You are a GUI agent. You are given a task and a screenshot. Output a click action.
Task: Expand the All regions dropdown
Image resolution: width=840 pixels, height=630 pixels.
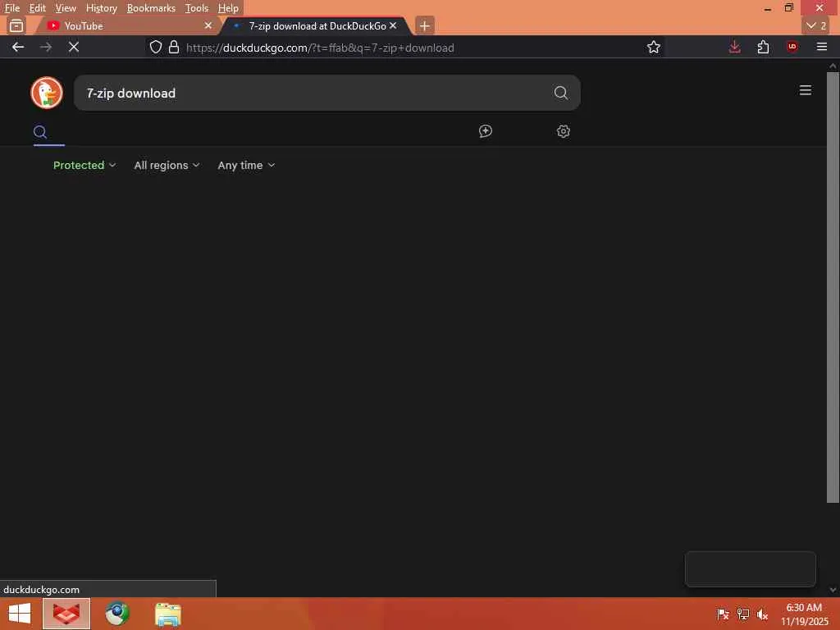[x=167, y=165]
